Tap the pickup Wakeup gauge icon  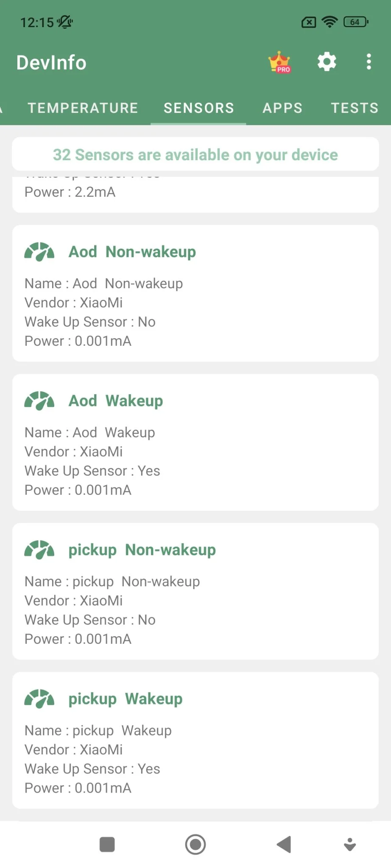(39, 699)
